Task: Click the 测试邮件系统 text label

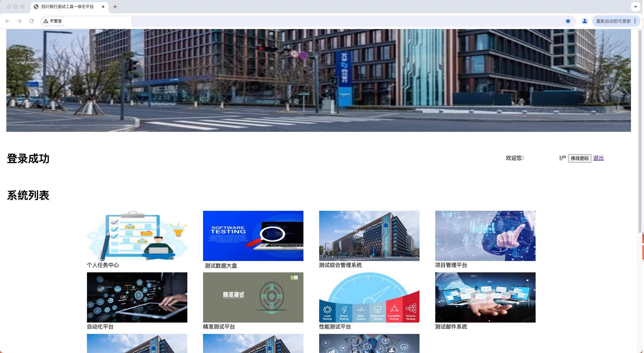Action: (451, 327)
